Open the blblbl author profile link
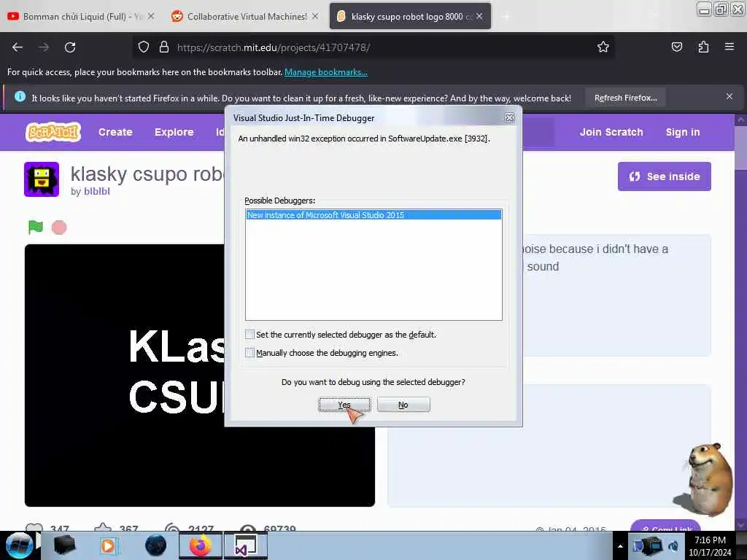747x560 pixels. pyautogui.click(x=97, y=191)
